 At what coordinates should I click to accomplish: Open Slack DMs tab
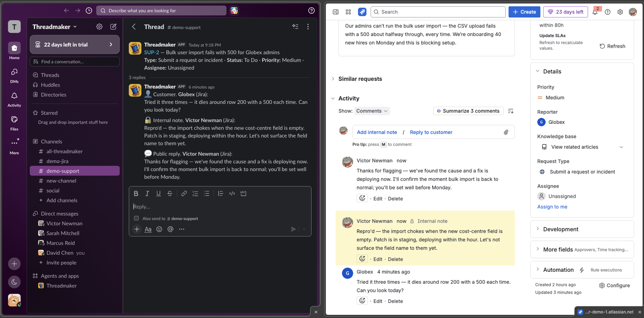coord(14,75)
